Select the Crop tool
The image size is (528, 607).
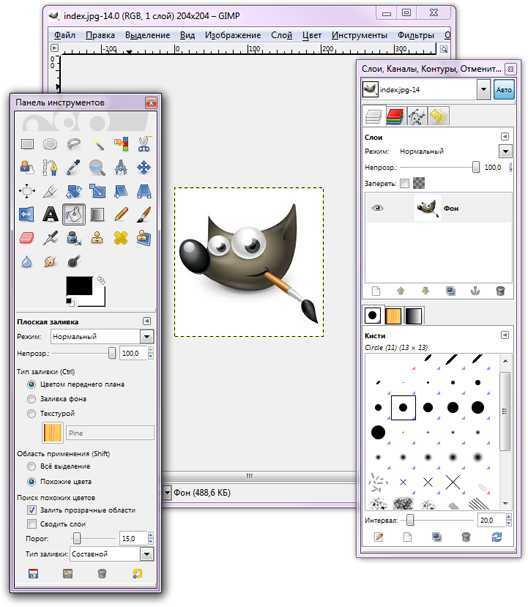click(50, 191)
